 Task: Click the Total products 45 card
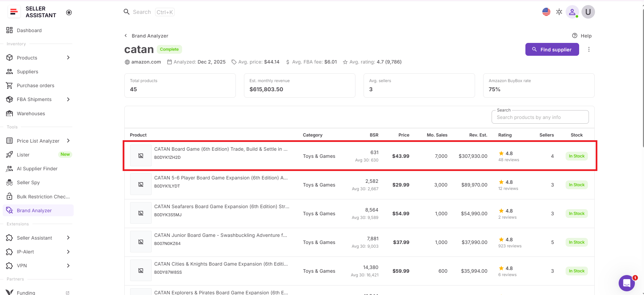180,85
